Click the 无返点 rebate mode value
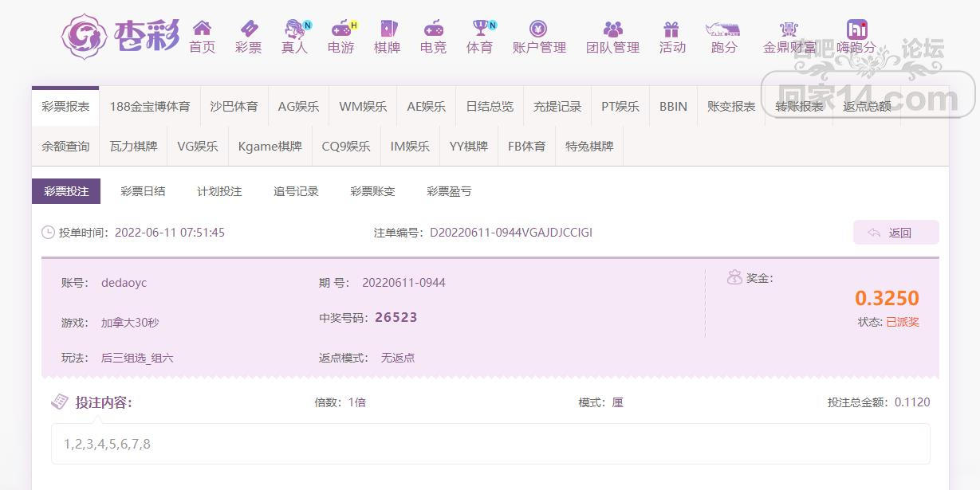This screenshot has height=490, width=980. [398, 358]
